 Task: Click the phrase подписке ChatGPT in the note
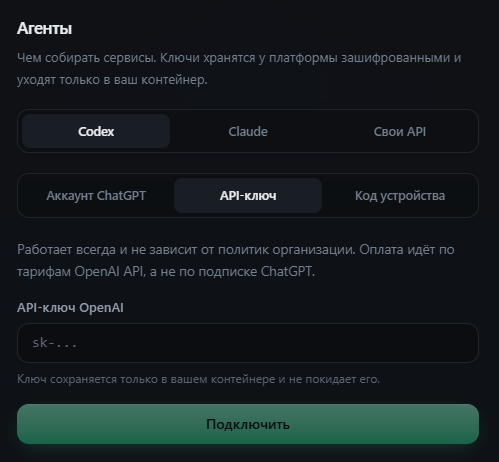coord(256,272)
